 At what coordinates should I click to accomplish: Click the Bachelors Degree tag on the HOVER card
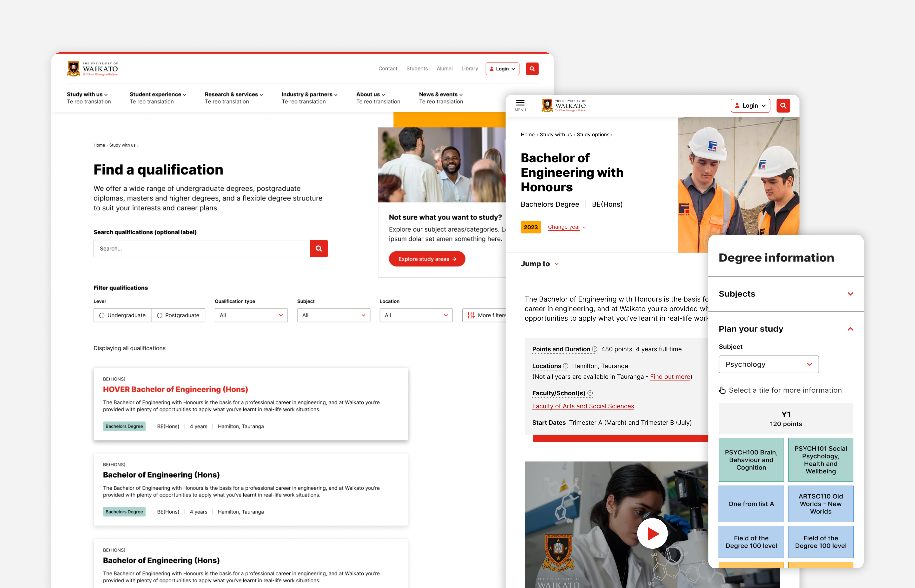click(124, 426)
